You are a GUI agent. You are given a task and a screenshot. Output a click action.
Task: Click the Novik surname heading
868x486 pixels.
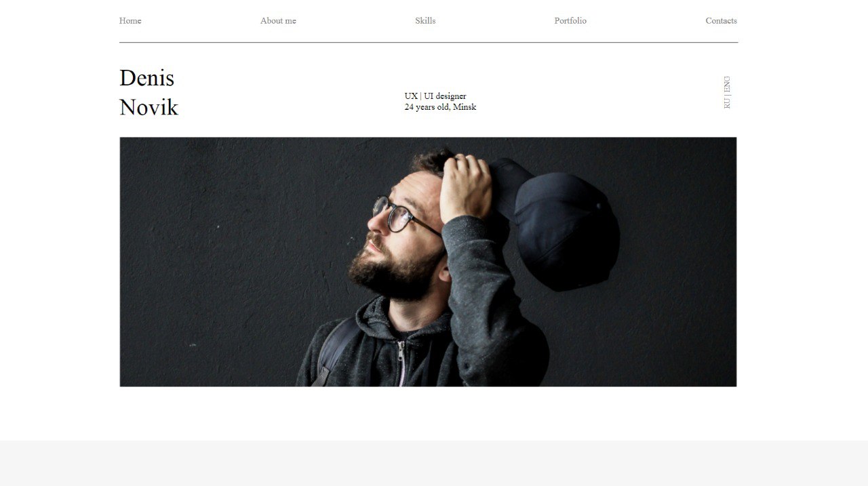(149, 107)
